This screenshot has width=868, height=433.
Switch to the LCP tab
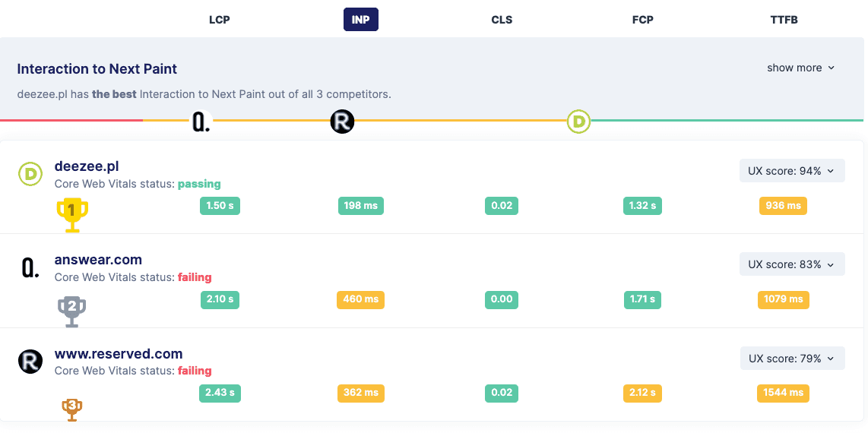click(x=220, y=20)
